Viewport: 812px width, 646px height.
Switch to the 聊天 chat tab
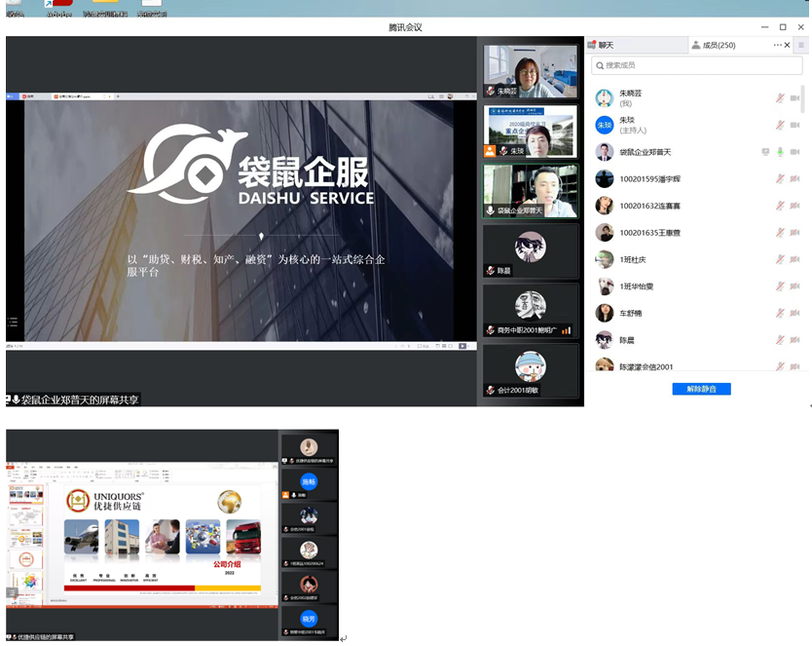tap(606, 45)
